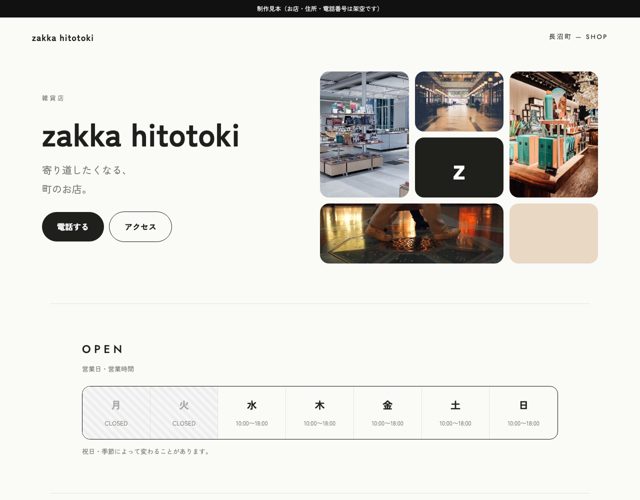640x500 pixels.
Task: Click the 営業日・営業時間 subtitle
Action: tap(108, 369)
